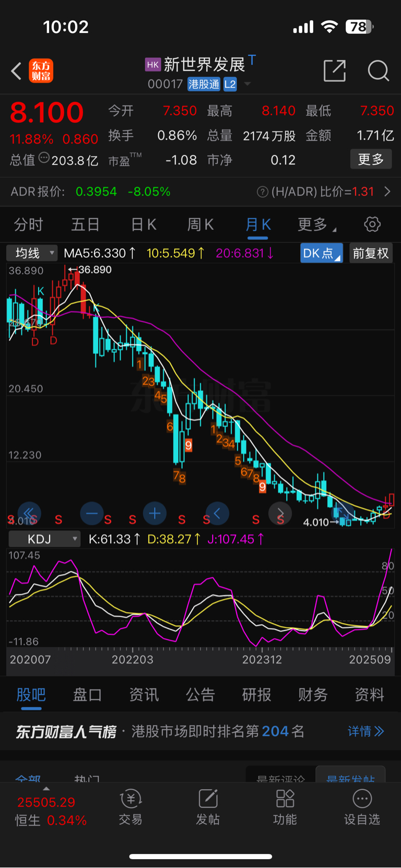401x868 pixels.
Task: Open chart settings gear icon
Action: [x=372, y=224]
